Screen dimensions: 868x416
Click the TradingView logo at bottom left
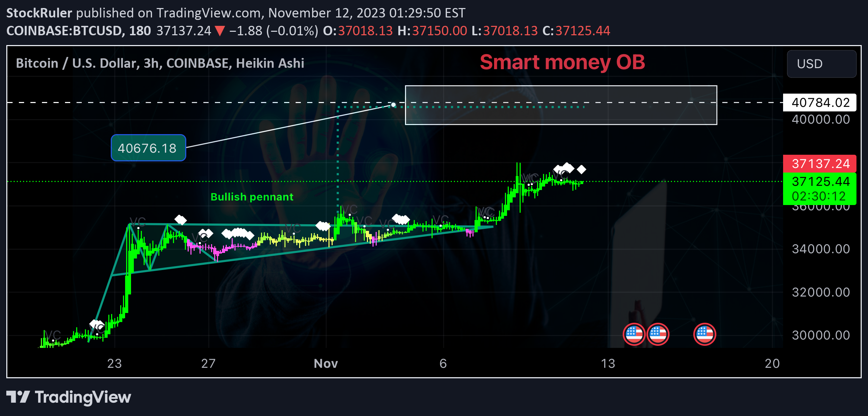point(69,397)
